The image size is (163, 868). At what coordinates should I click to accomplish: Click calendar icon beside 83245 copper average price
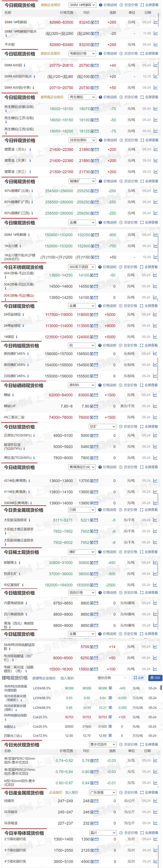click(x=93, y=22)
